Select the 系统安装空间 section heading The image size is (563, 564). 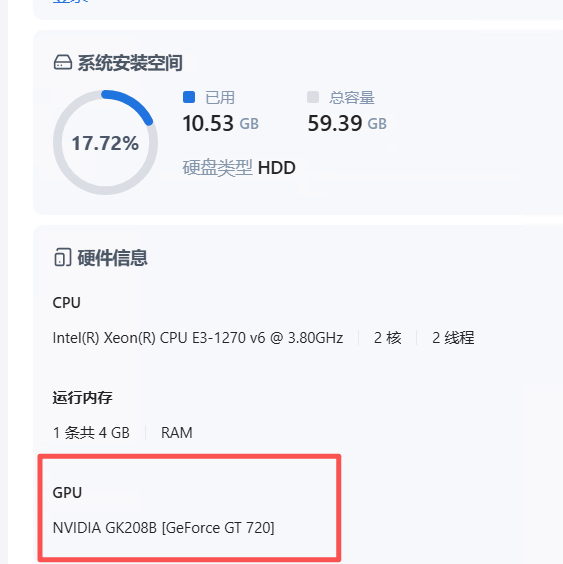130,63
